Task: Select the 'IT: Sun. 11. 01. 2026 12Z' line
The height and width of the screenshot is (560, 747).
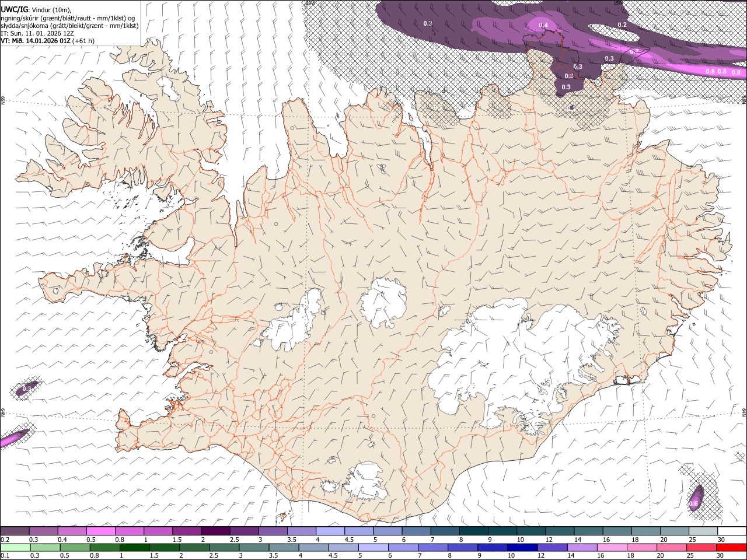Action: (37, 33)
